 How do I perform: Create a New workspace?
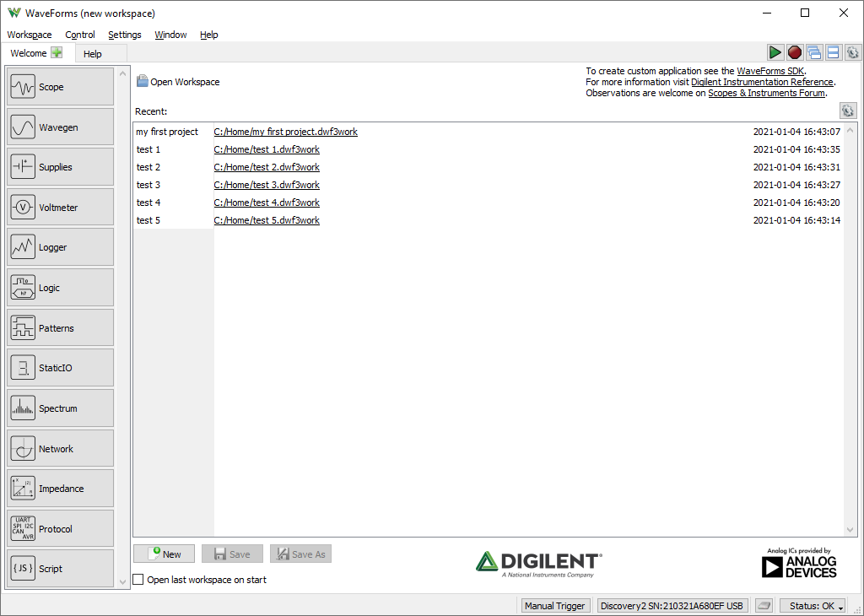(x=165, y=554)
